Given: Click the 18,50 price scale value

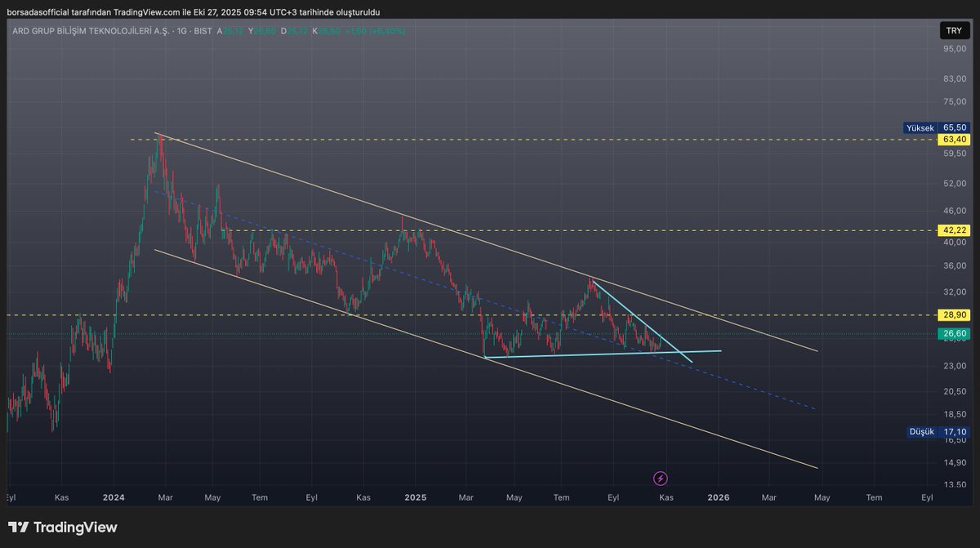Looking at the screenshot, I should click(x=954, y=415).
